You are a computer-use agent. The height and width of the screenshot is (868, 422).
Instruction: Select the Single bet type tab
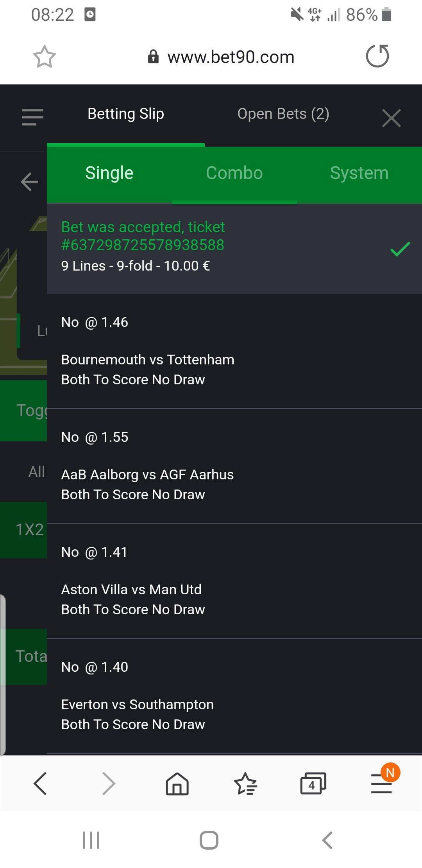point(109,173)
